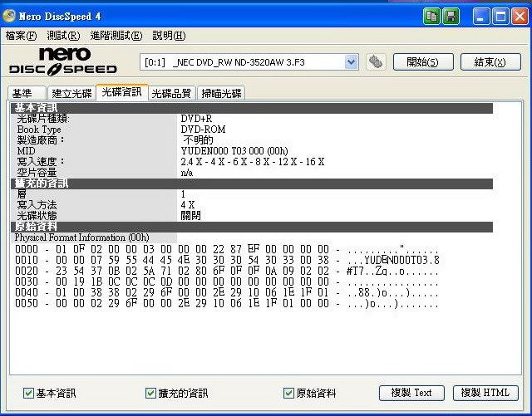
Task: Switch to the 建立光碟 tab
Action: 71,93
